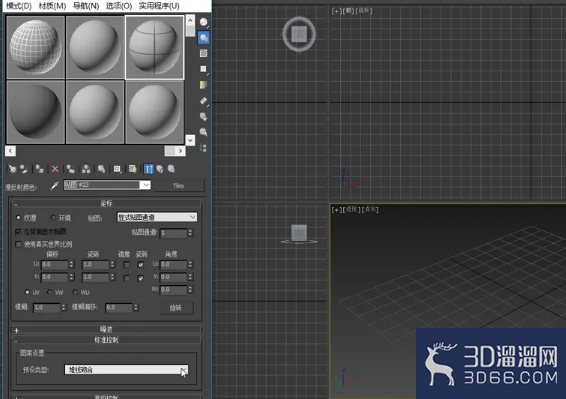
Task: Open the 预设类型 preset type dropdown
Action: pos(126,369)
